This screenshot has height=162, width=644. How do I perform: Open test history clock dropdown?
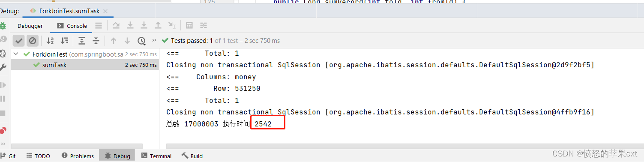(142, 41)
